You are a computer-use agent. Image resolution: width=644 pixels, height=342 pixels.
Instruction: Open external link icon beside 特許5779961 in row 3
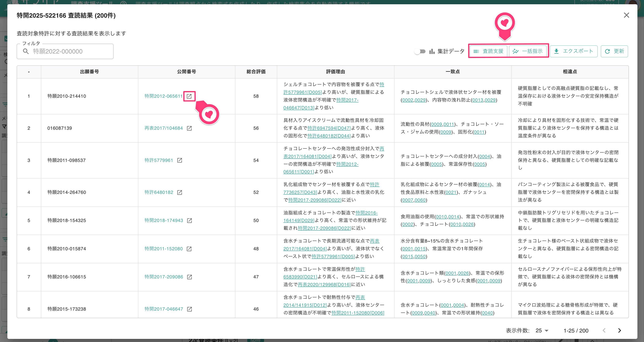[x=179, y=160]
